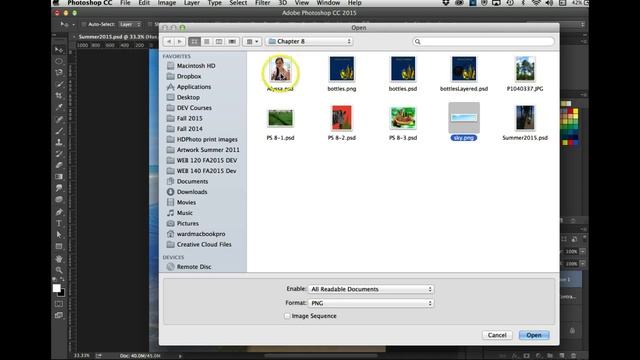Image resolution: width=640 pixels, height=360 pixels.
Task: Open the Edit menu
Action: (x=144, y=3)
